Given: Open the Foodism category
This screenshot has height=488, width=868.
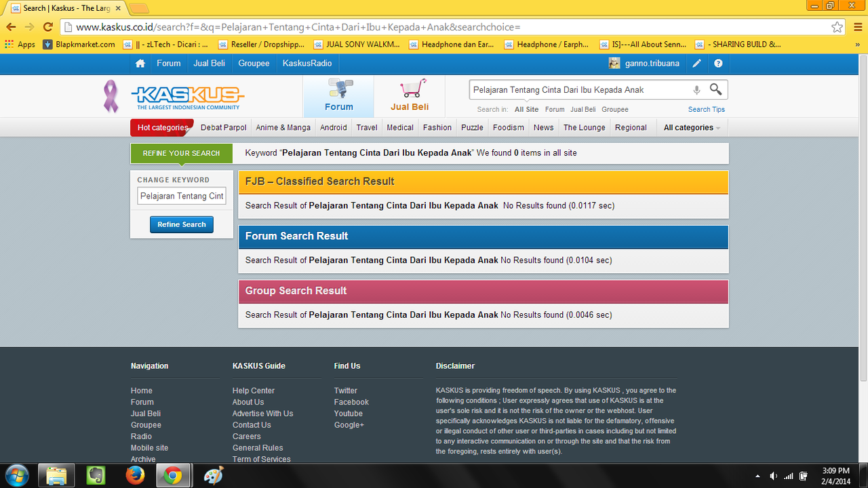Looking at the screenshot, I should (x=509, y=127).
